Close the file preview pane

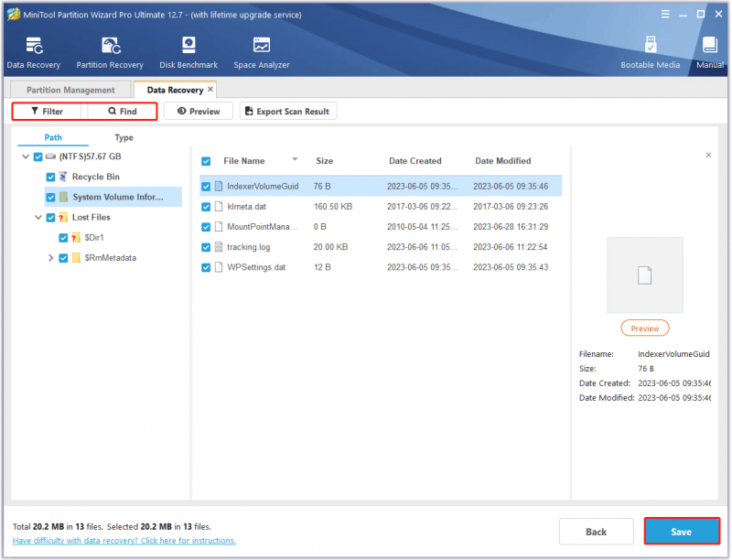coord(708,155)
